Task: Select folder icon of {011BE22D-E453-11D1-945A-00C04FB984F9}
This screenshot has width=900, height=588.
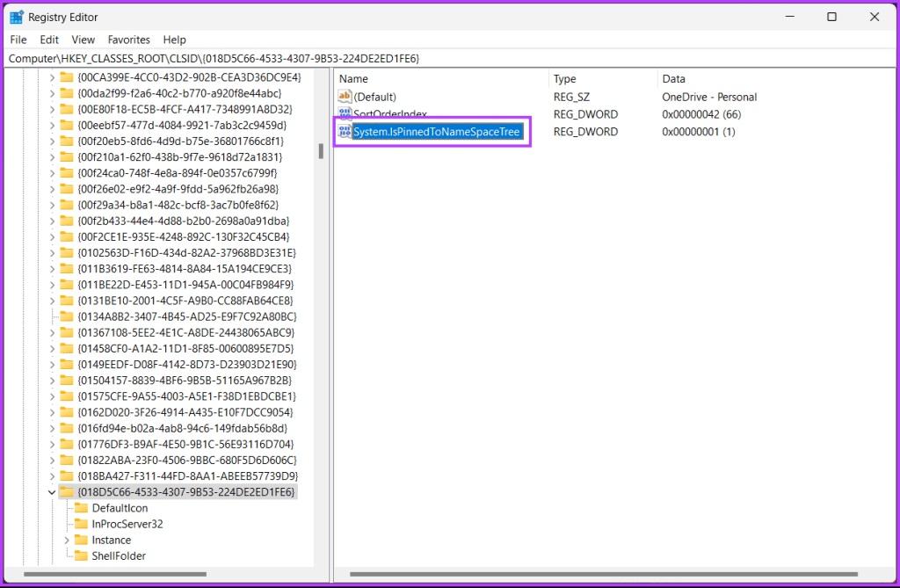Action: [67, 284]
